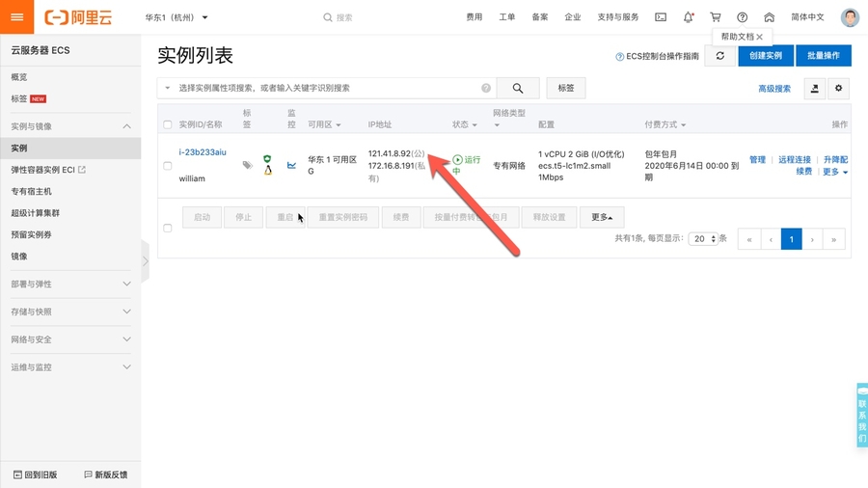Click the refresh button beside 创建实例
The image size is (868, 488).
[719, 56]
